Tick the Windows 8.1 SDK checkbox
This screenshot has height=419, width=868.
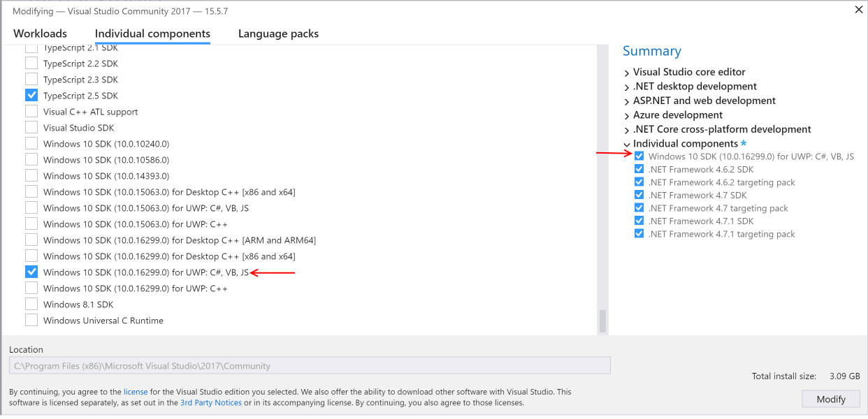[x=31, y=304]
